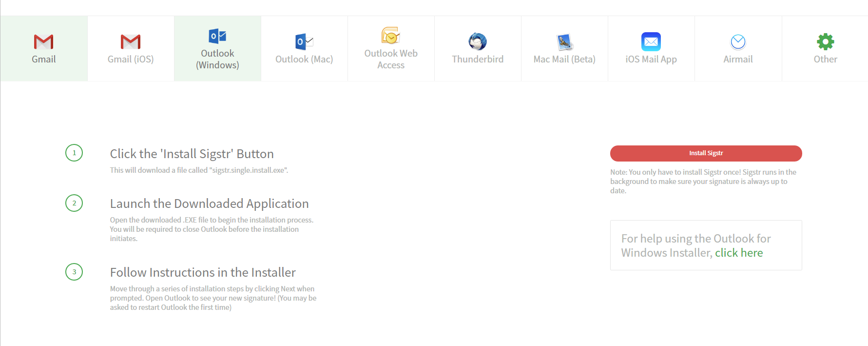Viewport: 868px width, 346px height.
Task: Click the 'Launch the Downloaded Application' heading
Action: 209,204
